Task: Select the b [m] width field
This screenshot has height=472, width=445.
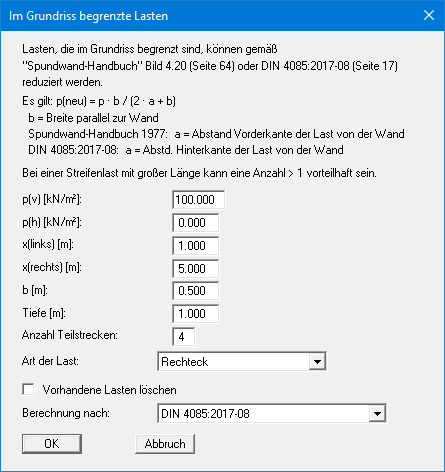Action: click(x=196, y=291)
